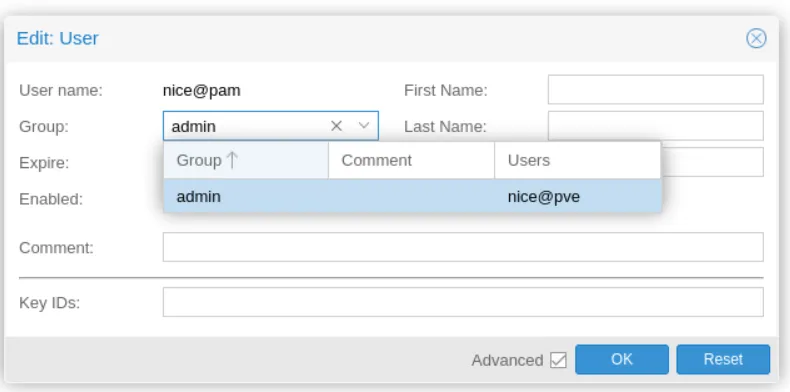The height and width of the screenshot is (392, 790).
Task: Clear the Group field with the X icon
Action: click(336, 126)
